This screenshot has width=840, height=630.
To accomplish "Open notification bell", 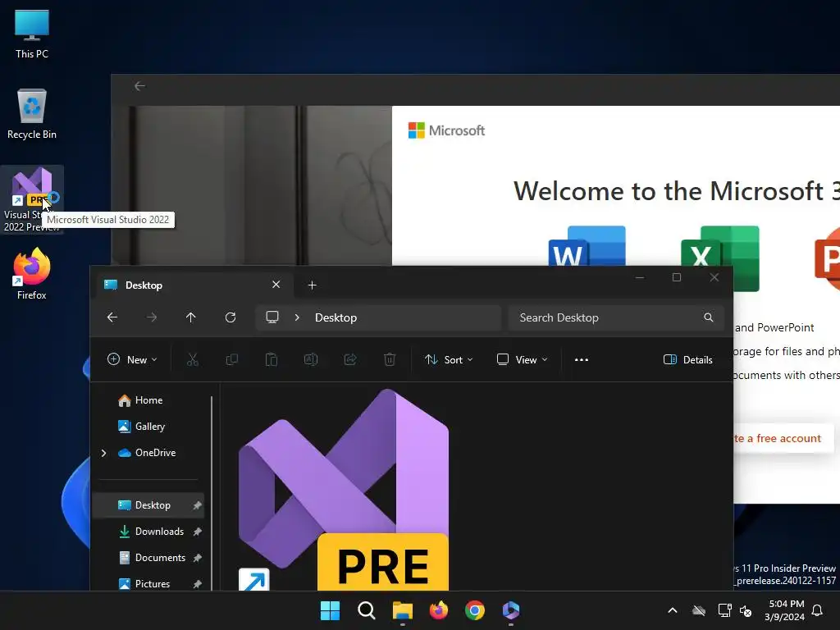I will (x=817, y=610).
